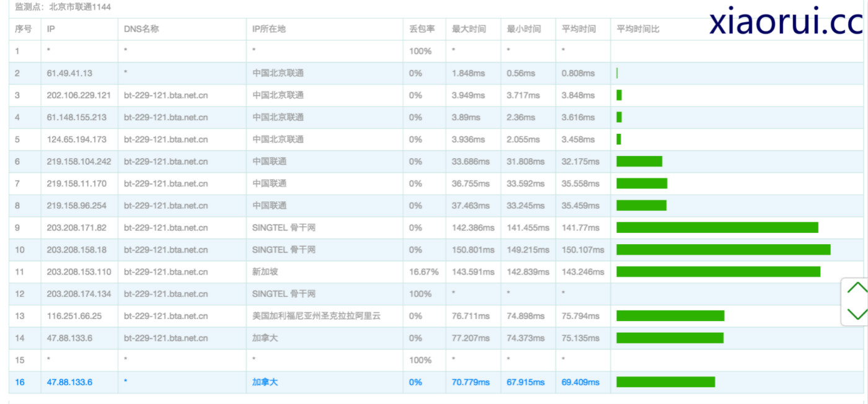This screenshot has width=868, height=404.
Task: Select IP address 61.49.41.13
Action: pos(69,73)
